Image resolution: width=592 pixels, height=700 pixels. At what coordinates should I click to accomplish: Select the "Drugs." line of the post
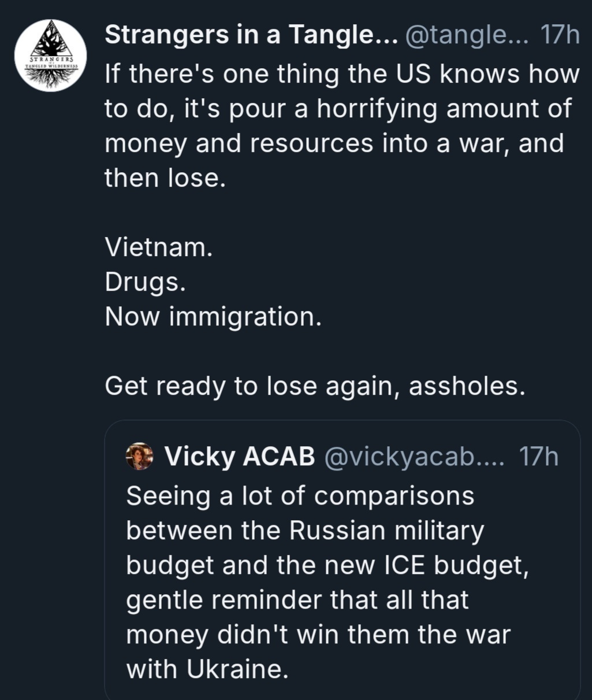coord(145,283)
